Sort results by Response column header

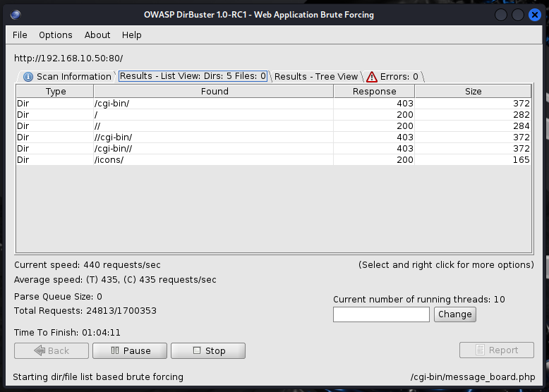click(374, 91)
